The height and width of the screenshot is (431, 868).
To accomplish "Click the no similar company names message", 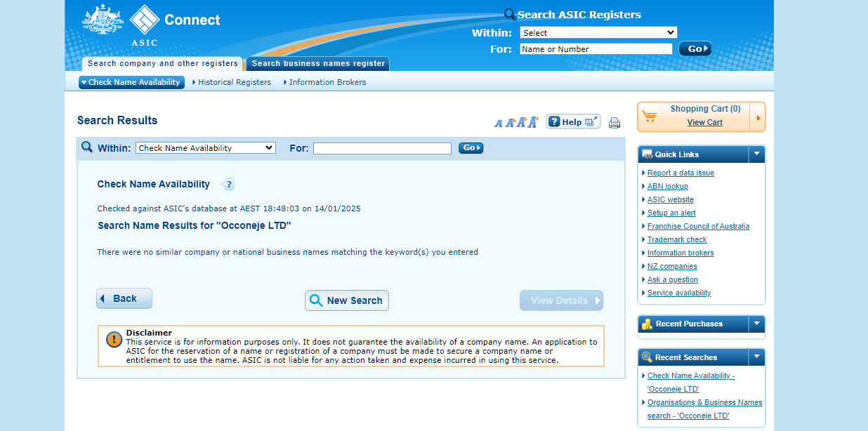I will [287, 252].
